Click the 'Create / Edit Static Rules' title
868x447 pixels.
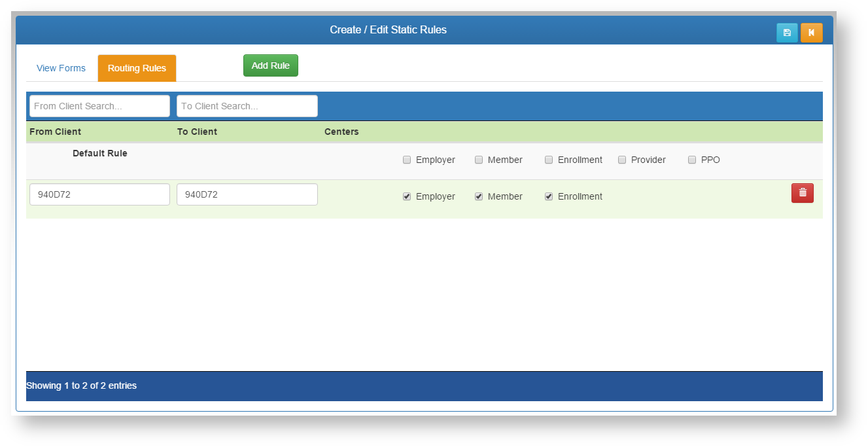[x=389, y=29]
